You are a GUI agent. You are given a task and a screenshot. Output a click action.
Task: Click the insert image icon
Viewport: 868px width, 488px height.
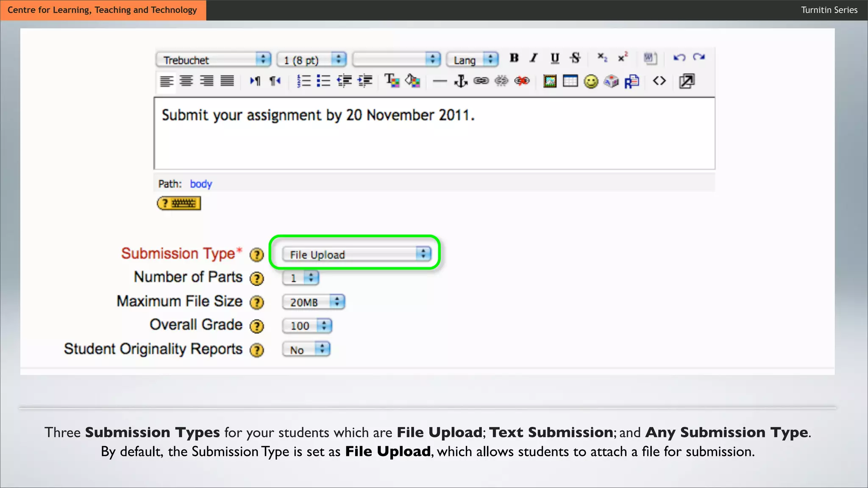pyautogui.click(x=550, y=81)
